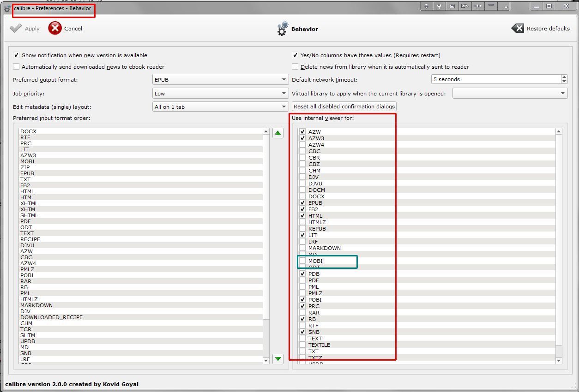Click the wrench icon in title bar
The width and height of the screenshot is (579, 392).
pos(439,6)
